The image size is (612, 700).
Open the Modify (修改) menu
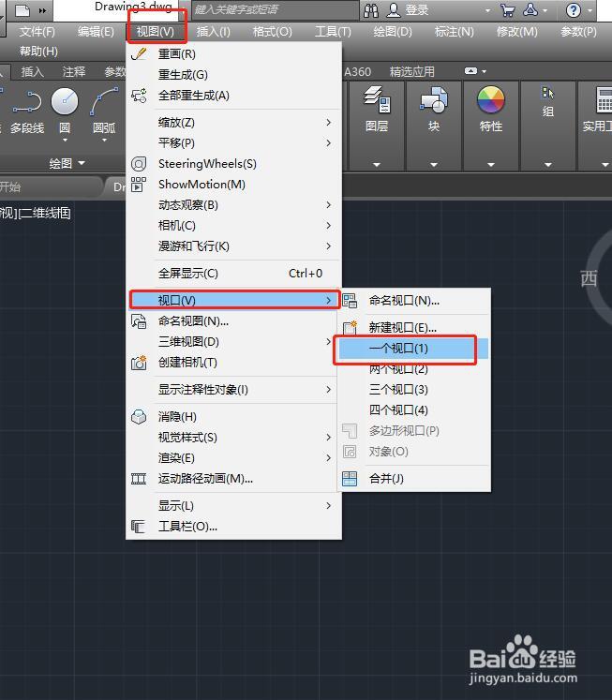tap(517, 32)
